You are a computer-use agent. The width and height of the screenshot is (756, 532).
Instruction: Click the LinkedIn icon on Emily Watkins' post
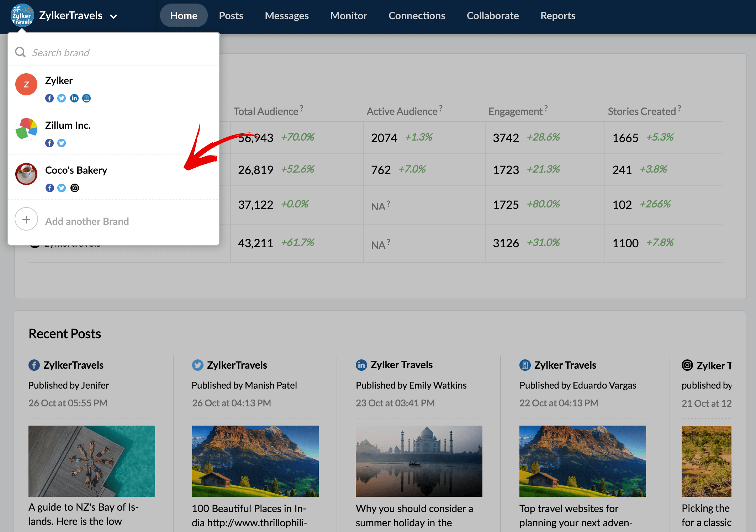[361, 365]
